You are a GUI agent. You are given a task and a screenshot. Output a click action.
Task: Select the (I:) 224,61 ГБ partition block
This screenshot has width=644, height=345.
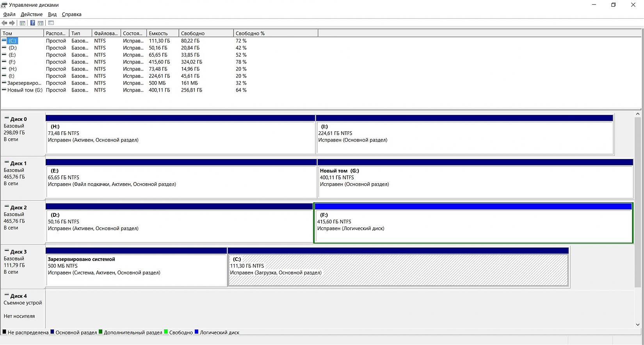(x=464, y=134)
